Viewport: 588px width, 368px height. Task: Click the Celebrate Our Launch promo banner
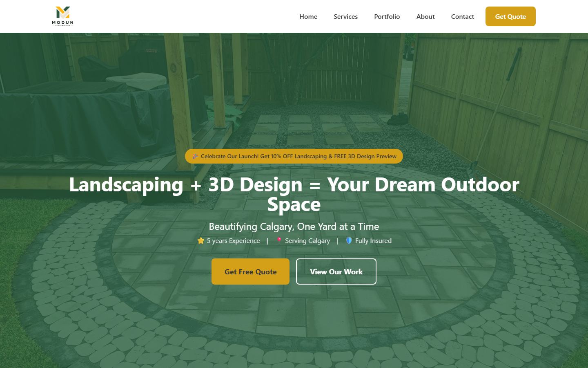(x=294, y=156)
